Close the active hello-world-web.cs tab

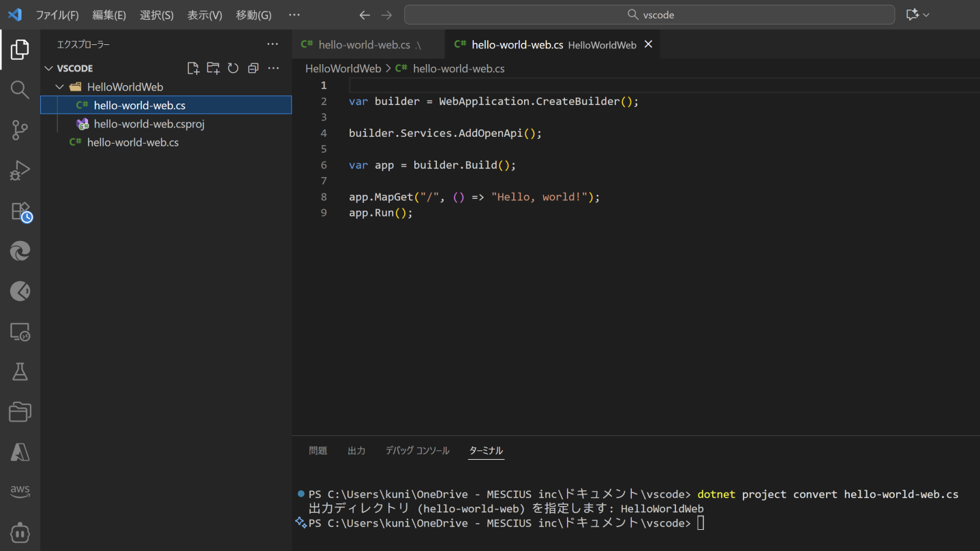pos(648,44)
